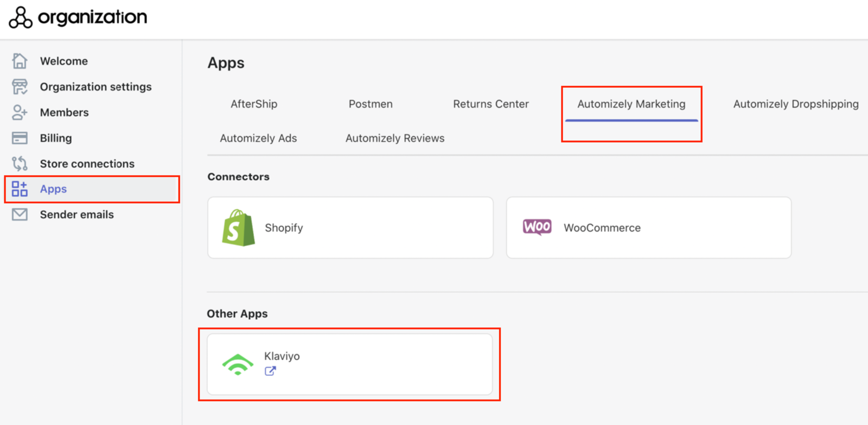Open the Shopify connector card

(x=350, y=228)
